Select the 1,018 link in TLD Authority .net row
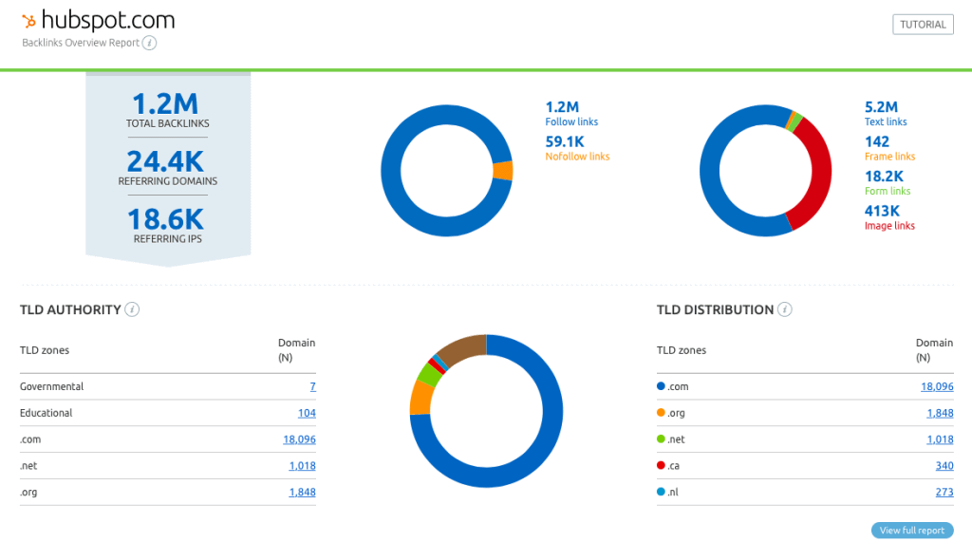The image size is (972, 560). pos(302,466)
